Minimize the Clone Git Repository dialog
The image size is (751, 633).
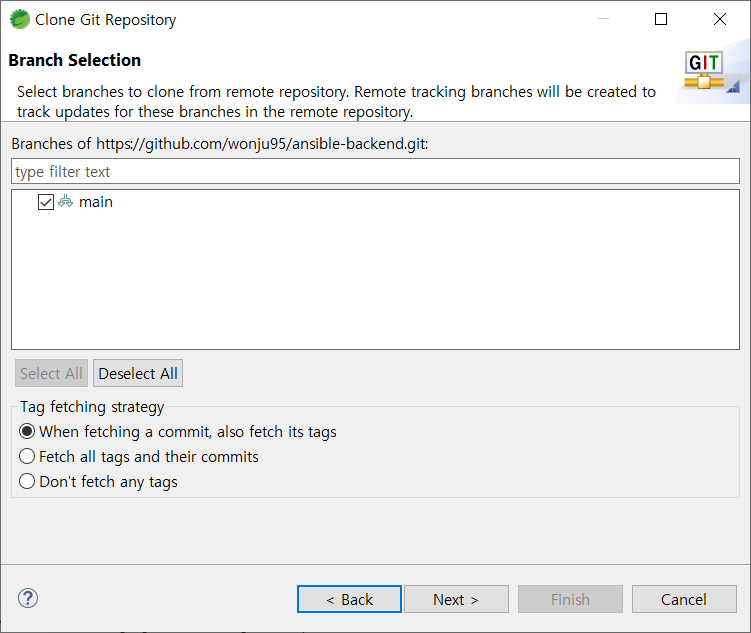click(602, 19)
